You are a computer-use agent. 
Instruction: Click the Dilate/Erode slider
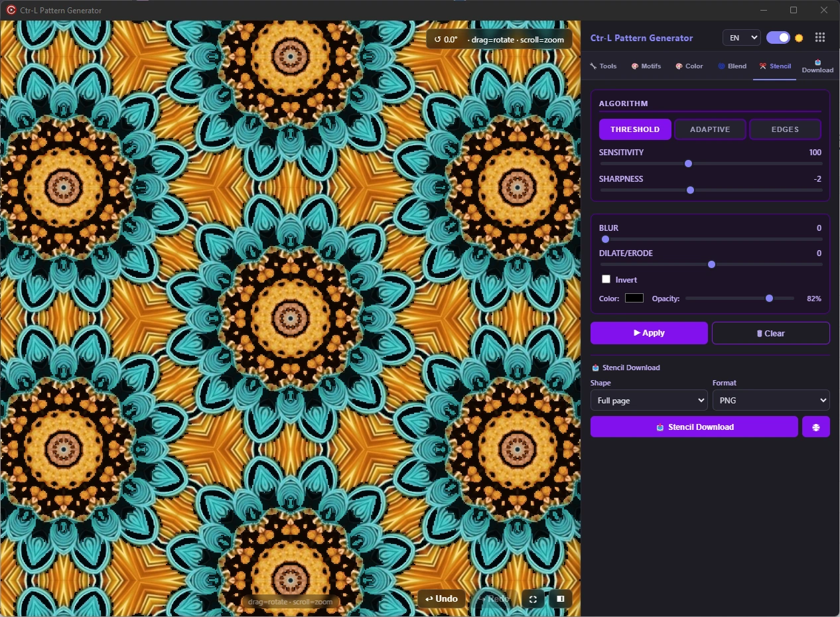coord(711,264)
